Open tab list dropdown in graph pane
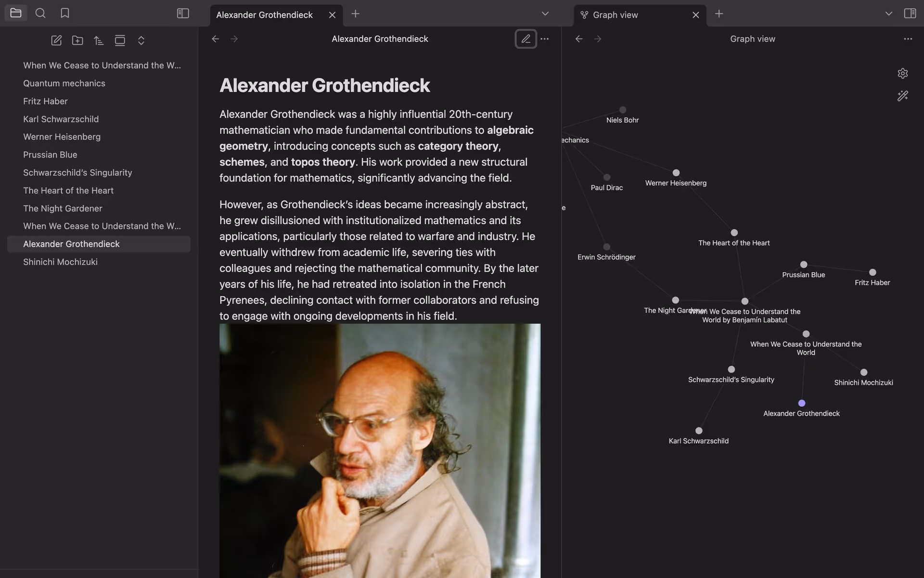This screenshot has height=578, width=924. coord(888,13)
